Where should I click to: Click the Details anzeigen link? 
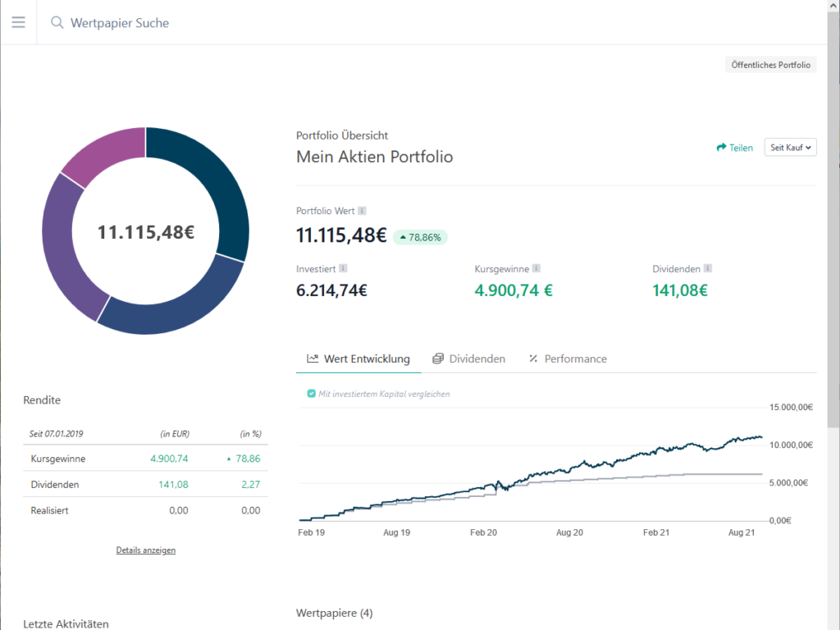[x=146, y=550]
